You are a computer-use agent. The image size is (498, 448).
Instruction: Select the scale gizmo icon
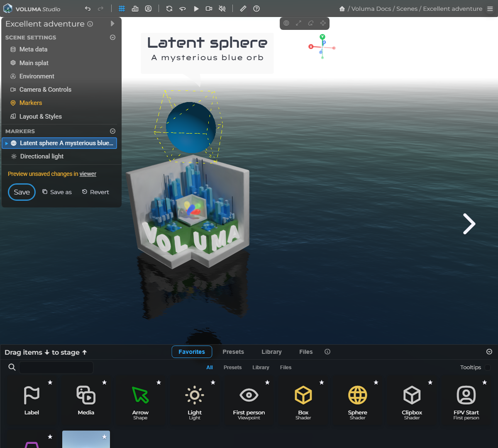coord(298,23)
